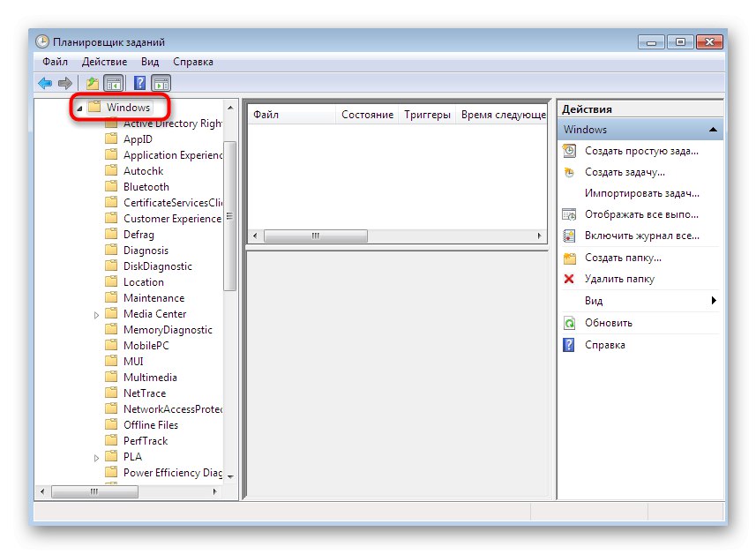Open the Действие menu
Image resolution: width=756 pixels, height=554 pixels.
104,61
